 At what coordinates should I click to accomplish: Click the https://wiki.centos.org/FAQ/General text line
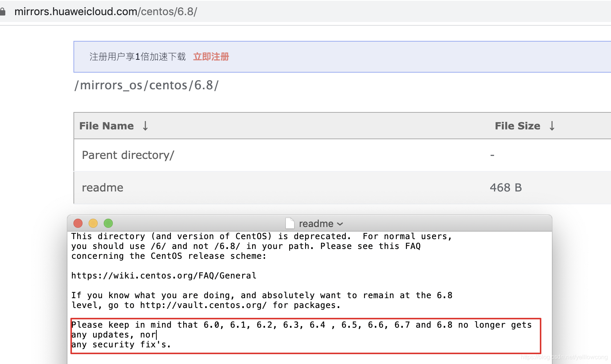point(164,276)
